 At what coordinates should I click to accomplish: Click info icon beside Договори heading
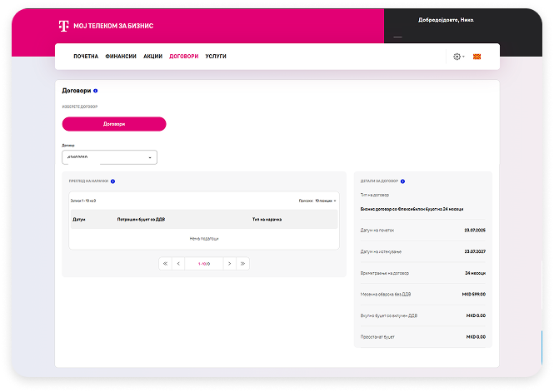[96, 90]
